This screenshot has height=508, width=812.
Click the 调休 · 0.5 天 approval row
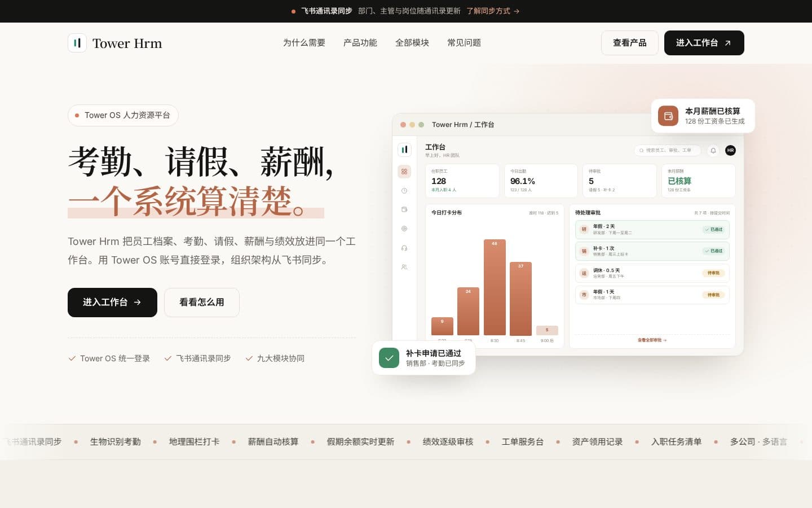click(x=652, y=273)
